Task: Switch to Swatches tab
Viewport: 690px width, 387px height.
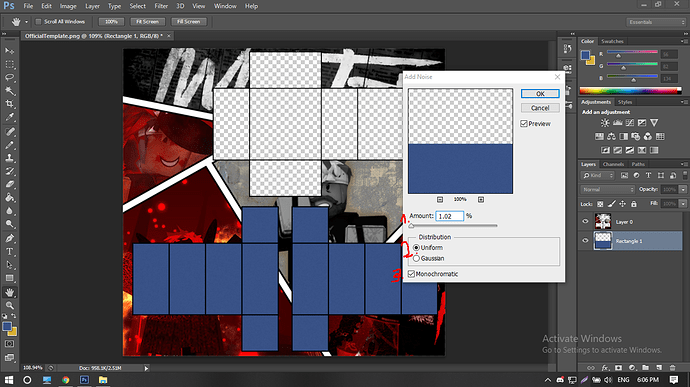Action: [612, 41]
